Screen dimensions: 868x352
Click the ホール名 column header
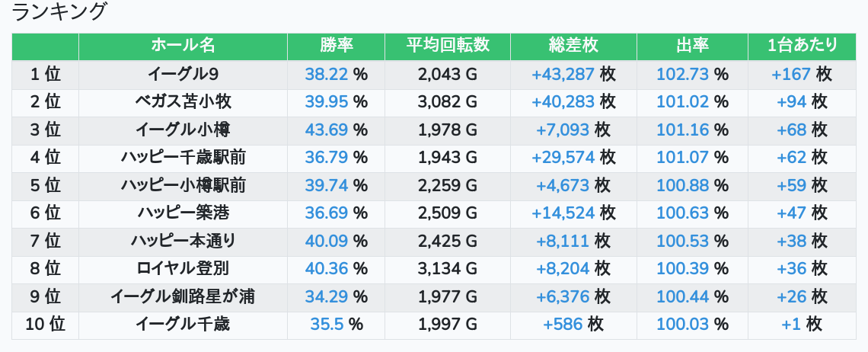coord(183,46)
